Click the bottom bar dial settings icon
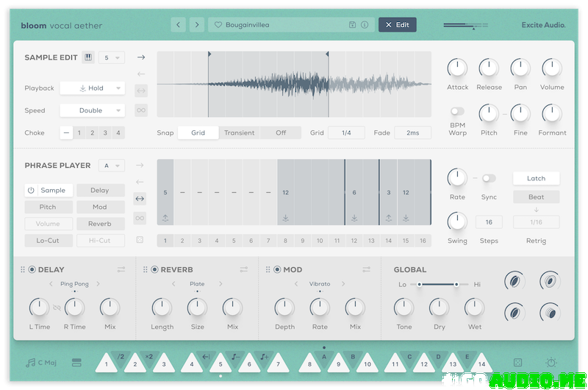Screen dimensions: 588x390 pyautogui.click(x=551, y=363)
